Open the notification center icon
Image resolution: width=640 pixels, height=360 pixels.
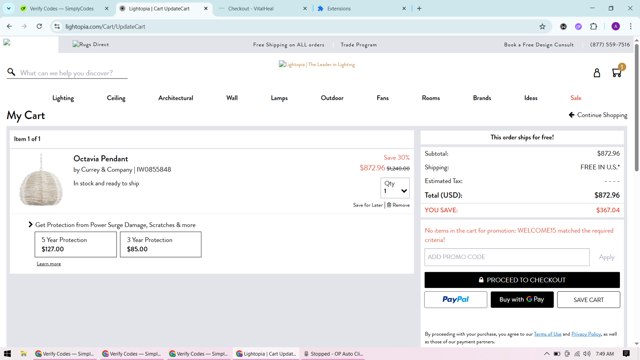point(627,354)
